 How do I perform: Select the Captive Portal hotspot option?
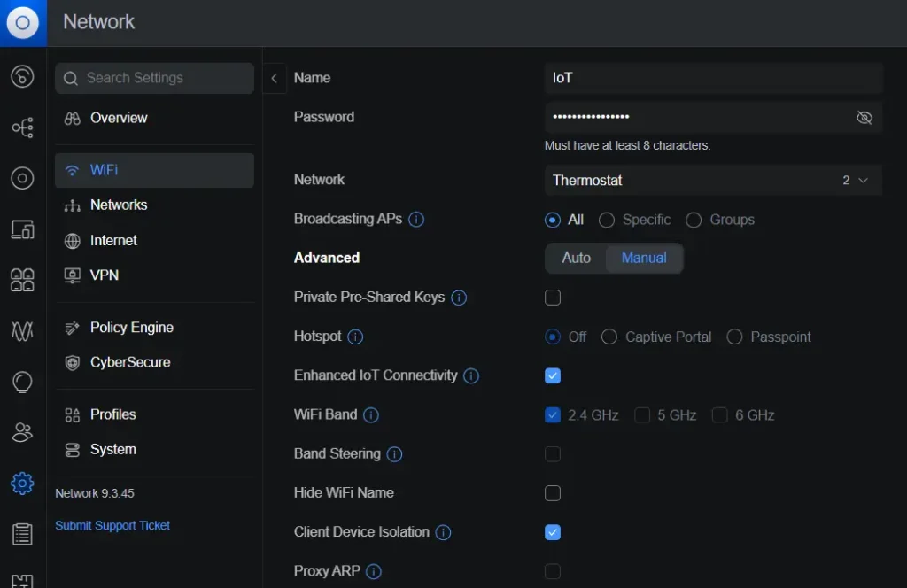(x=609, y=337)
